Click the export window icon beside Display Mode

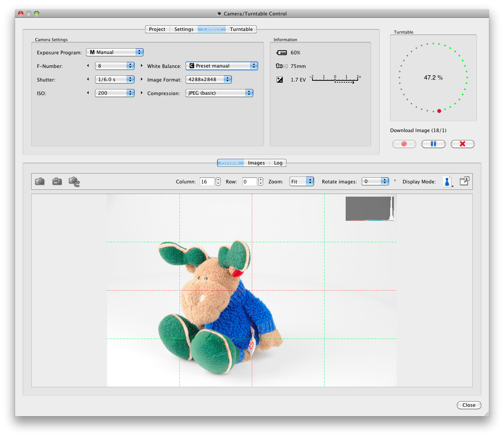tap(464, 181)
